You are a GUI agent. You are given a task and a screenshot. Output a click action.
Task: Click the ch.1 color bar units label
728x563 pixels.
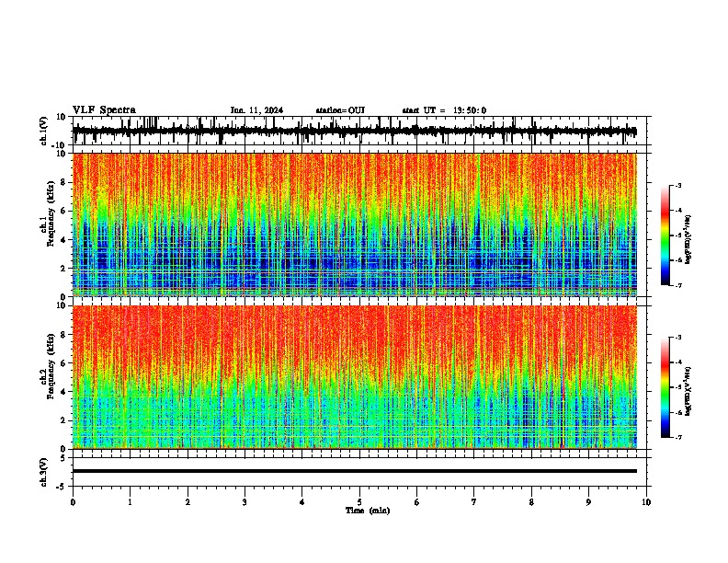688,240
